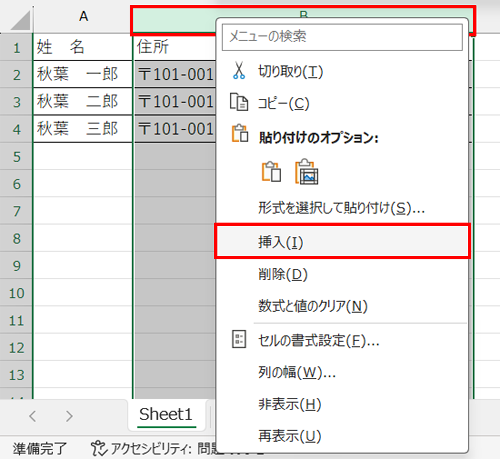Image resolution: width=500 pixels, height=459 pixels.
Task: Open 形式を選択して貼り付け(S) dialog
Action: [342, 208]
